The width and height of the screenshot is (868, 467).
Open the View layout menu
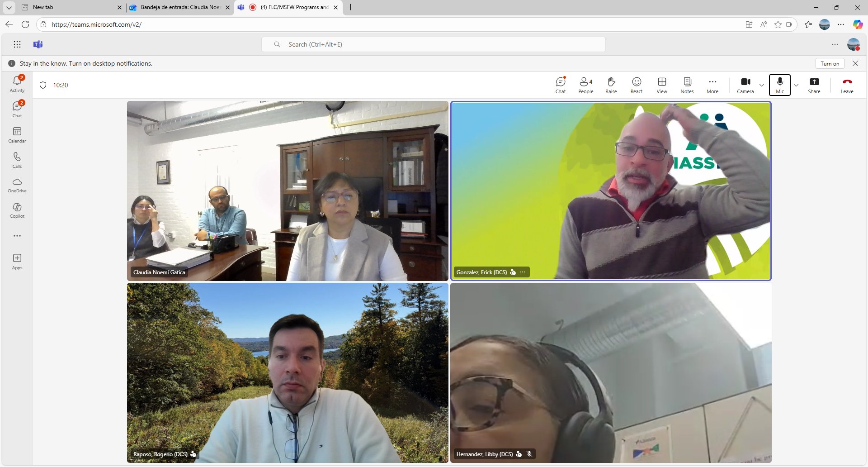(661, 85)
